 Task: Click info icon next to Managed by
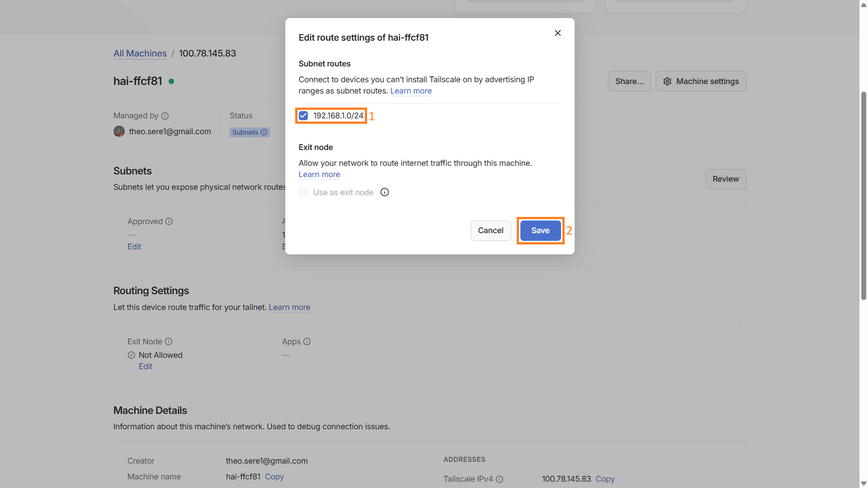165,116
